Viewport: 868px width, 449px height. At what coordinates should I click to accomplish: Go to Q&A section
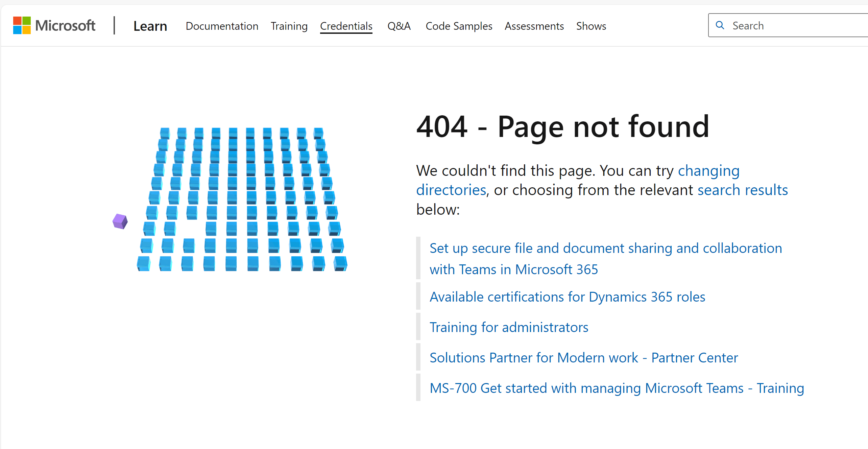(x=399, y=26)
